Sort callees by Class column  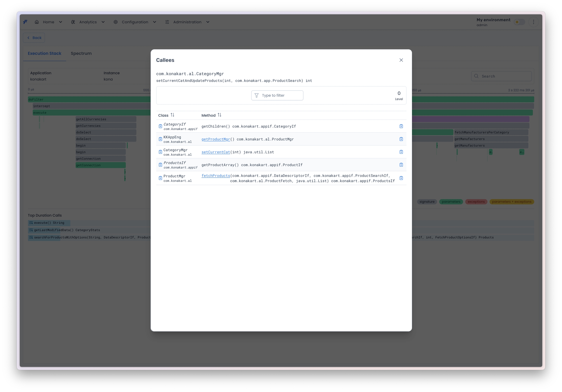coord(172,115)
